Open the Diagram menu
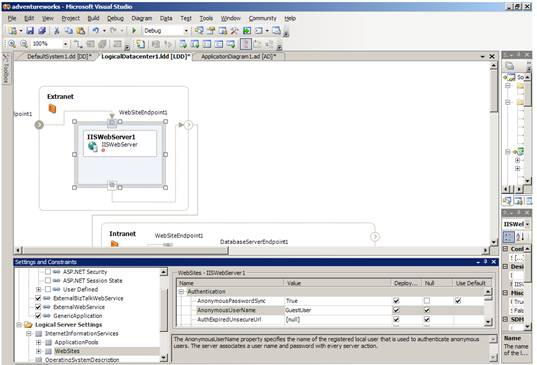 click(141, 18)
